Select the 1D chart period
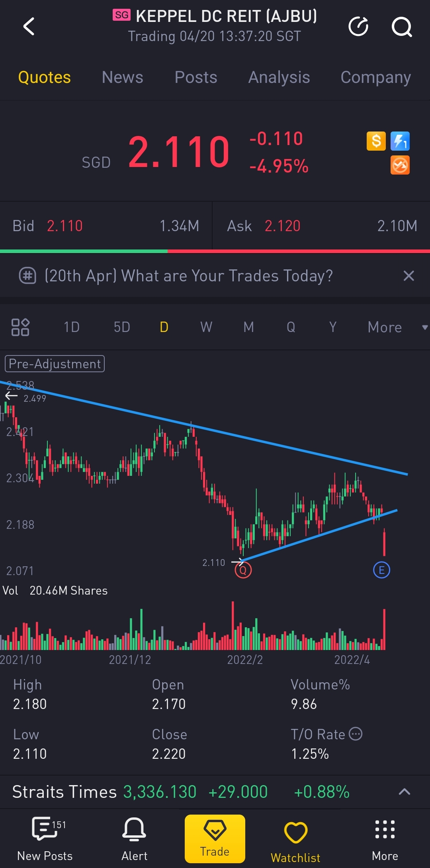The height and width of the screenshot is (868, 430). point(72,327)
